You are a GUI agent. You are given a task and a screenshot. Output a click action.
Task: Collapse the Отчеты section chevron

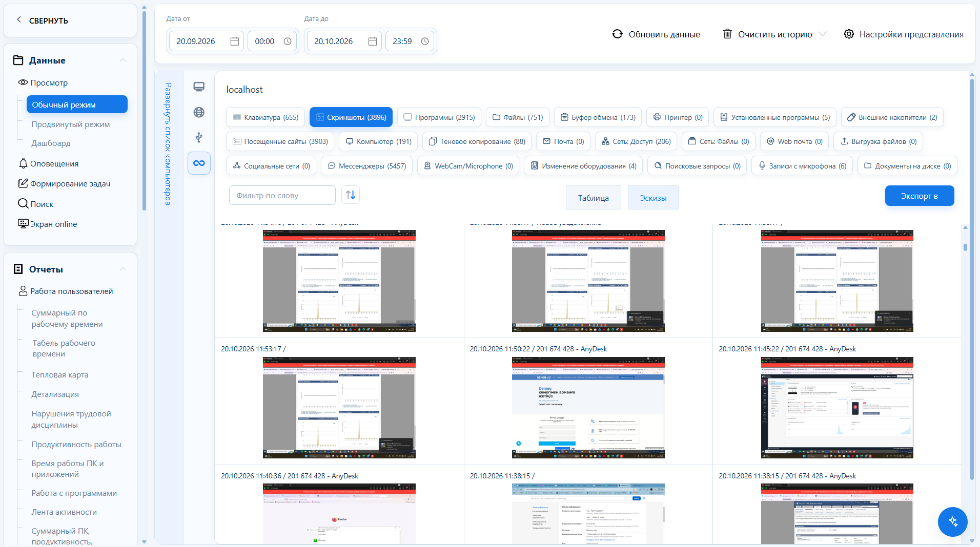pos(123,269)
